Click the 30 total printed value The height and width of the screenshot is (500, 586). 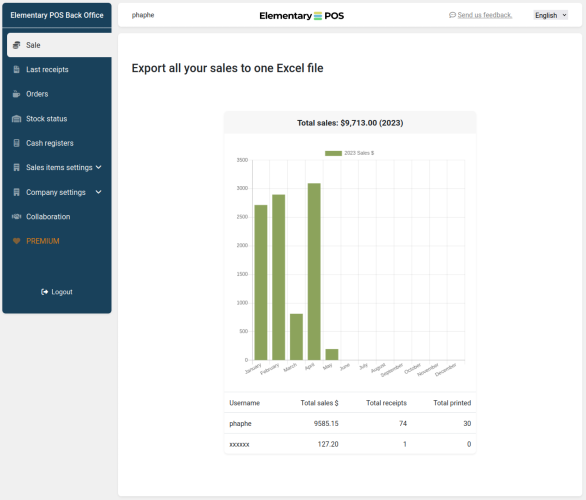pos(467,423)
